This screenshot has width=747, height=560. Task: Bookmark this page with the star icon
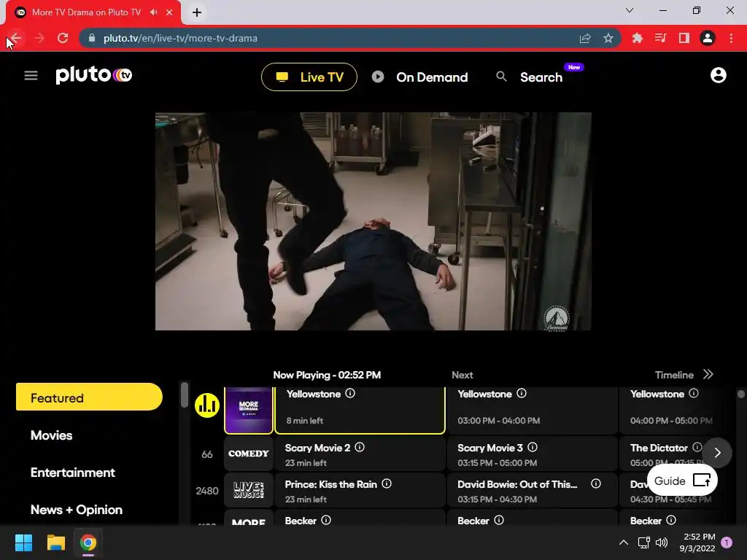(608, 38)
